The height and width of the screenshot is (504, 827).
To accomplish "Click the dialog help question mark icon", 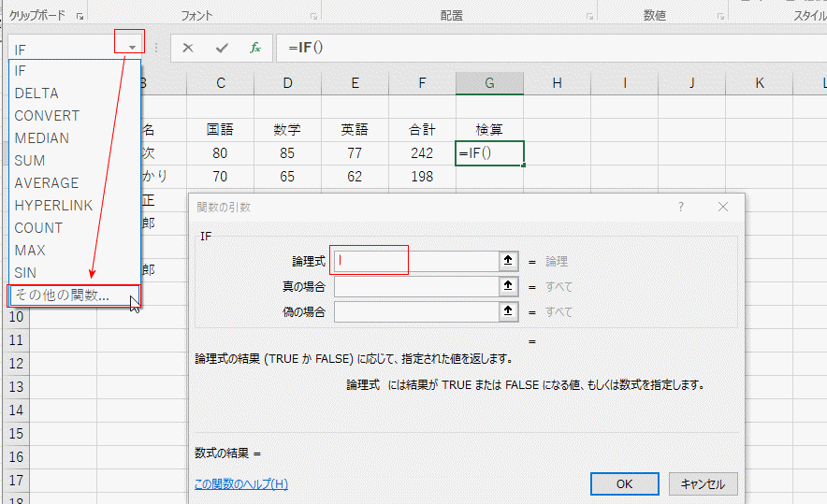I will click(680, 208).
